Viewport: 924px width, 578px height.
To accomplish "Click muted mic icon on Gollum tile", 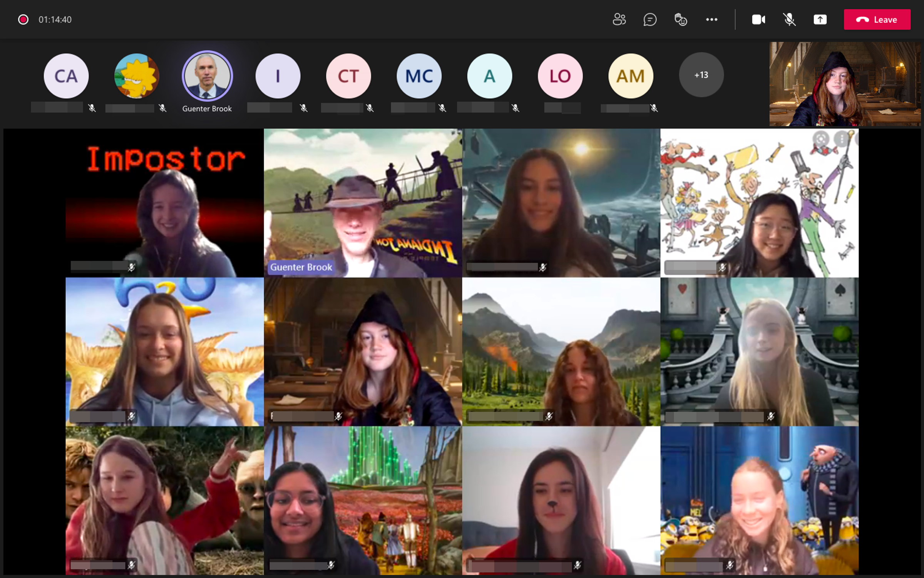I will [131, 565].
